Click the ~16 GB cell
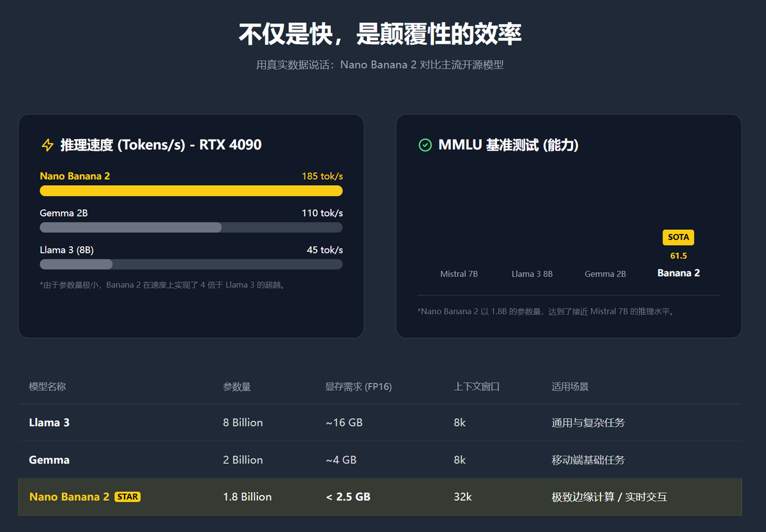The width and height of the screenshot is (766, 532). [x=344, y=423]
